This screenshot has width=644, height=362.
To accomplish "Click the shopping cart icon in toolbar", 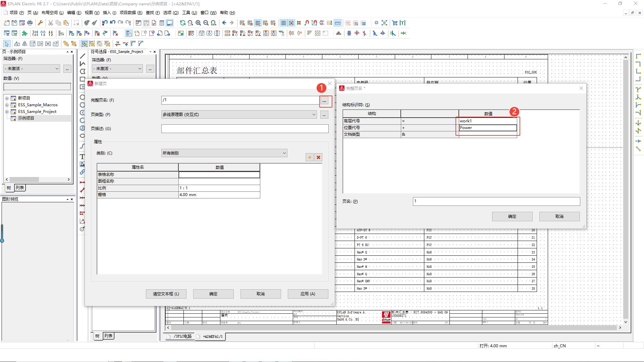I will pyautogui.click(x=395, y=23).
